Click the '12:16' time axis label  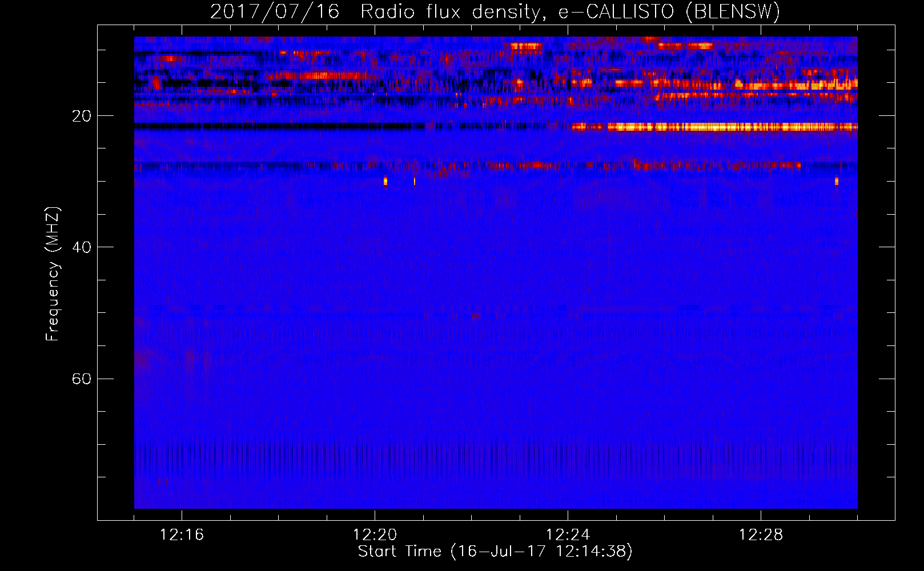click(x=182, y=535)
